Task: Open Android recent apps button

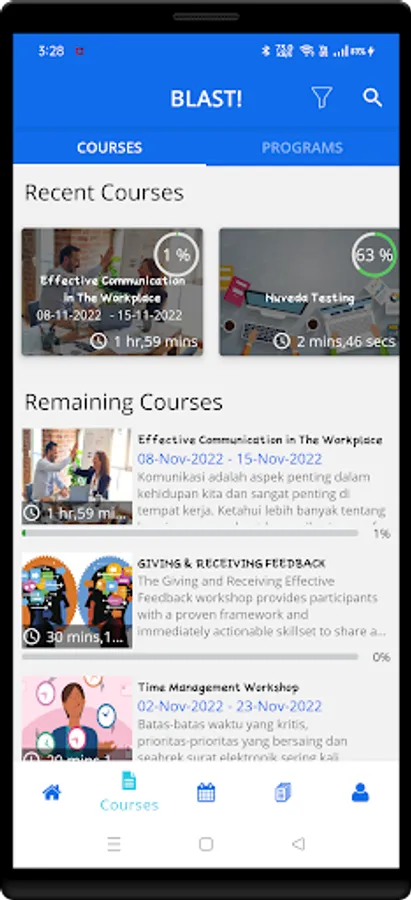Action: 114,844
